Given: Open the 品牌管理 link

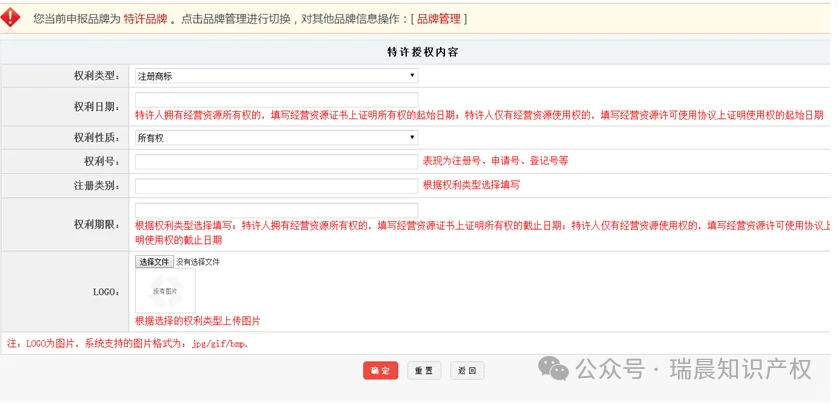Looking at the screenshot, I should pos(439,19).
